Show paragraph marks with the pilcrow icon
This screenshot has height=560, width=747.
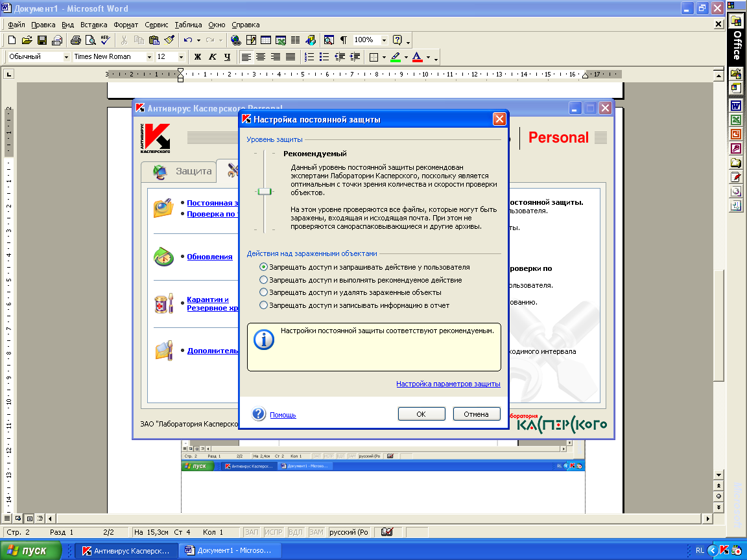point(344,40)
